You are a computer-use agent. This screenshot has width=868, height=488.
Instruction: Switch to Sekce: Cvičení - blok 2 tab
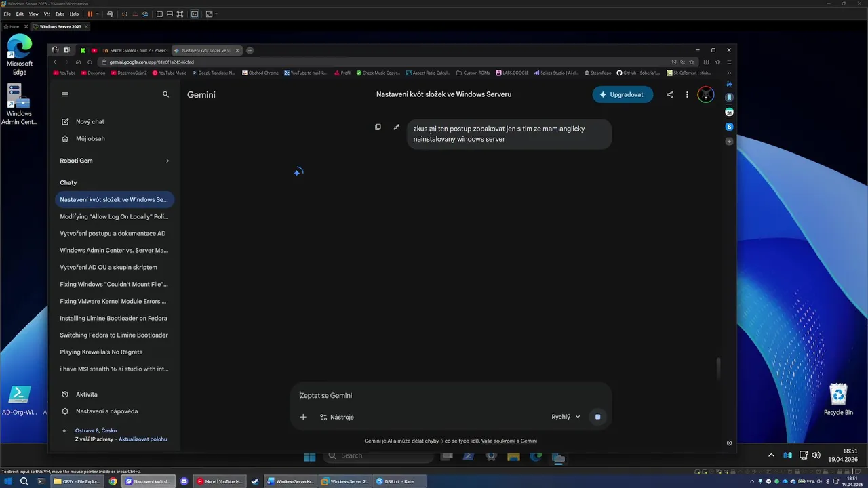134,50
